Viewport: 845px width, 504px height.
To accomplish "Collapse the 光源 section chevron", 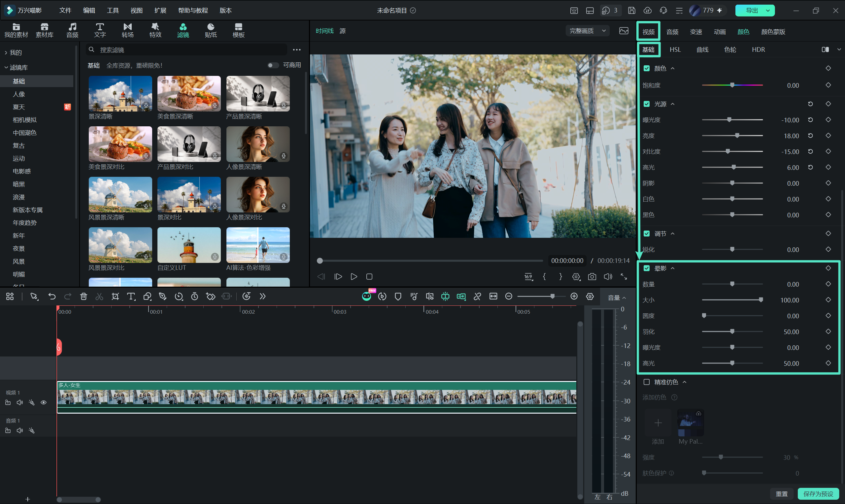I will (x=672, y=104).
